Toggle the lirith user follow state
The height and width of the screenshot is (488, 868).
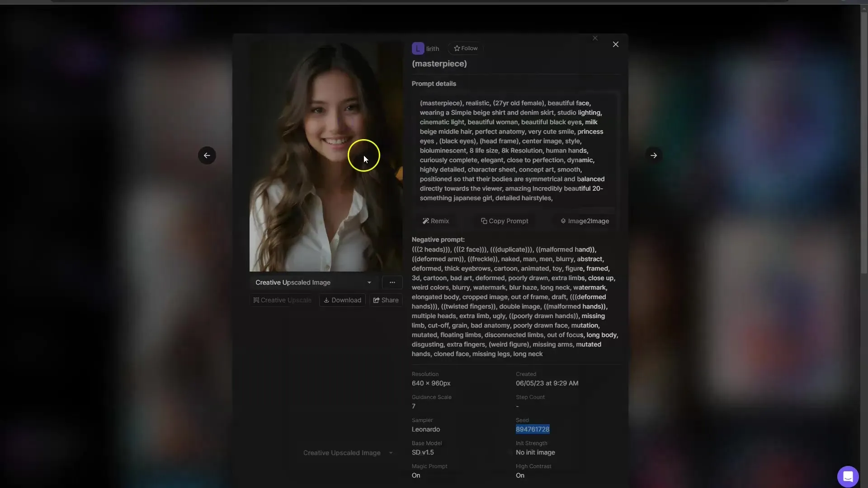coord(465,47)
